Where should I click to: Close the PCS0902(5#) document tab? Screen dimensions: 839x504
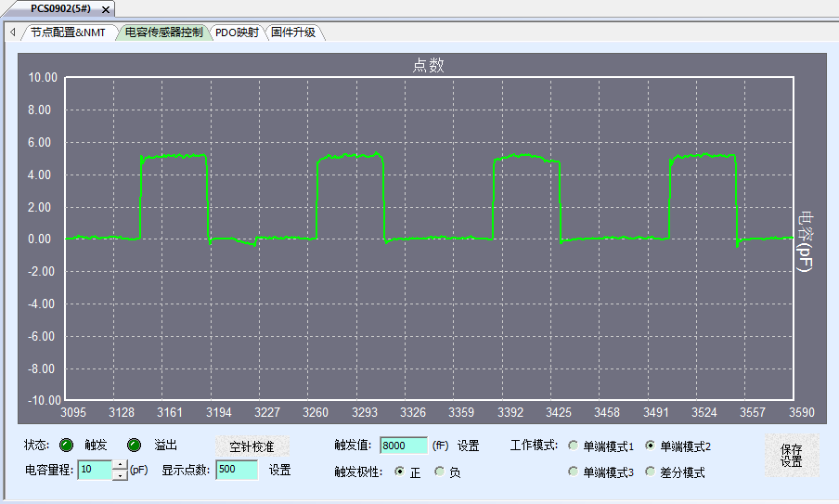click(106, 8)
